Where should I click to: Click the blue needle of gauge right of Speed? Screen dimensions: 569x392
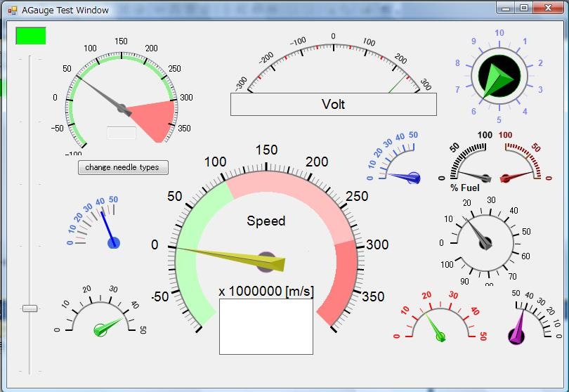(x=405, y=177)
